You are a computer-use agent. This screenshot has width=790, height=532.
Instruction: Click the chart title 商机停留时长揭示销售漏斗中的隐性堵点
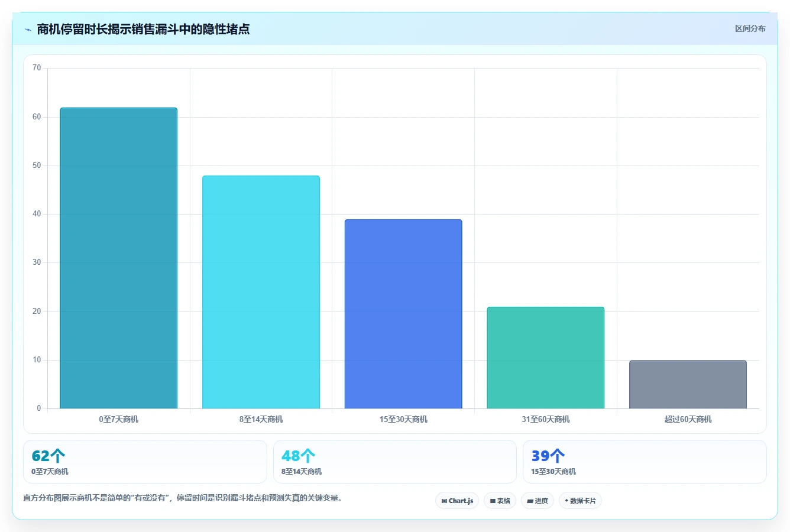pos(143,29)
